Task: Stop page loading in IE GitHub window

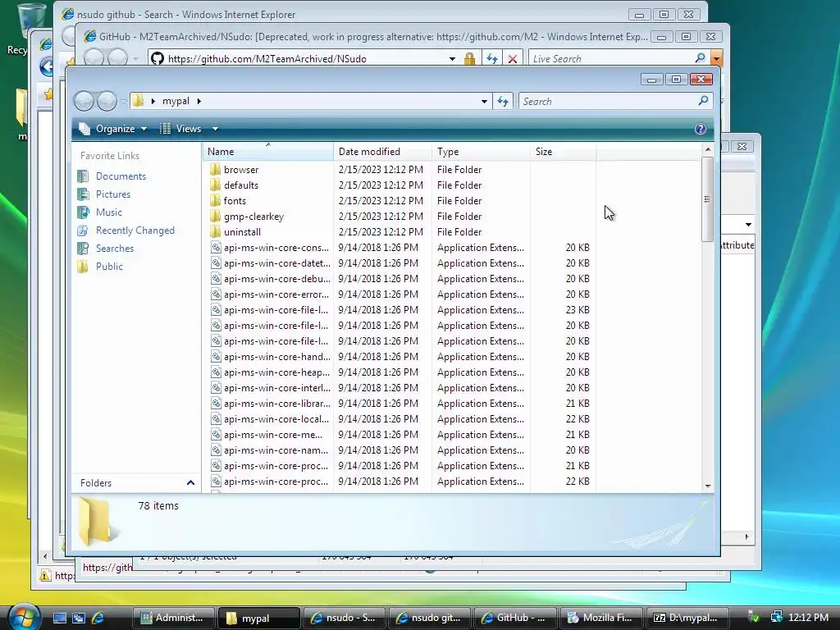Action: 512,59
